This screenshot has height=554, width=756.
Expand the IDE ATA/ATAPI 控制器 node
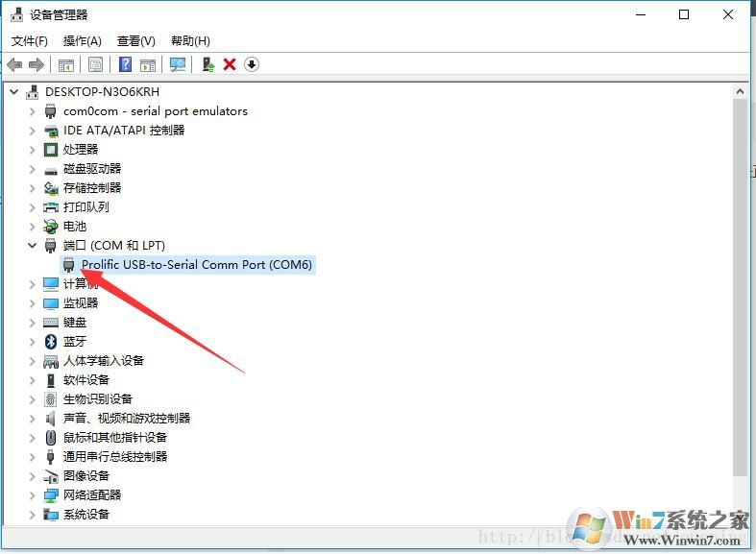(x=33, y=131)
